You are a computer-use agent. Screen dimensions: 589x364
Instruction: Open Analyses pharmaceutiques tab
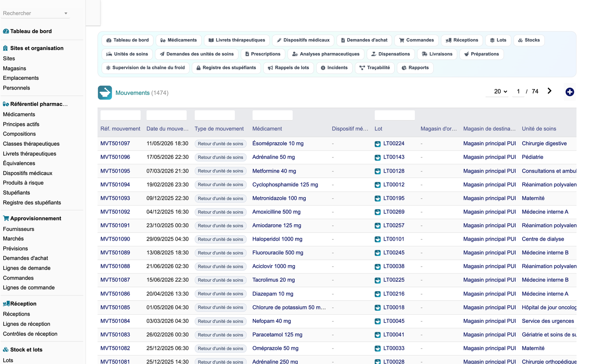click(326, 54)
